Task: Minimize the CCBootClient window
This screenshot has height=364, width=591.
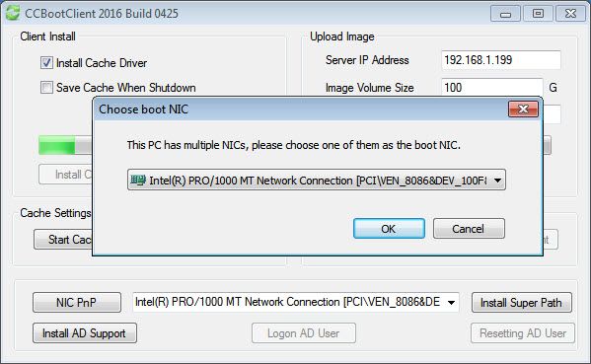Action: [x=505, y=14]
